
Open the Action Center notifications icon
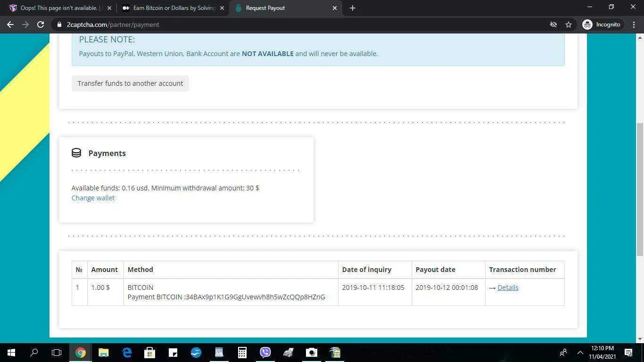[x=628, y=353]
